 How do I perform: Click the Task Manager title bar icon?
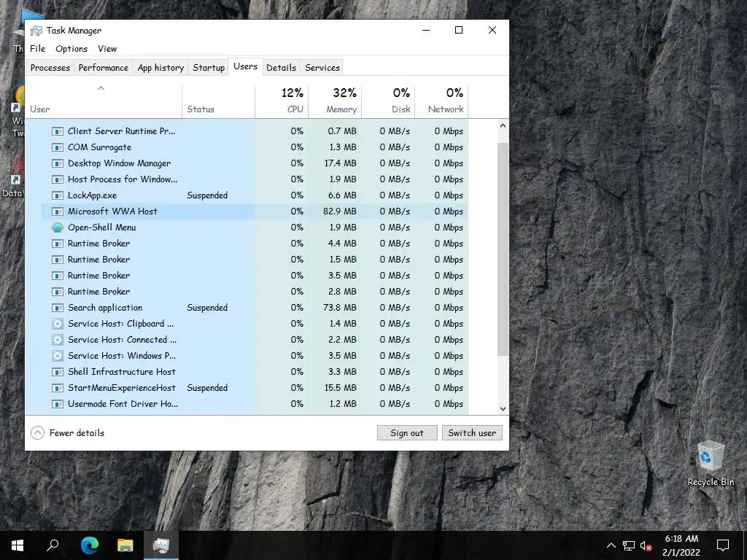pyautogui.click(x=36, y=31)
